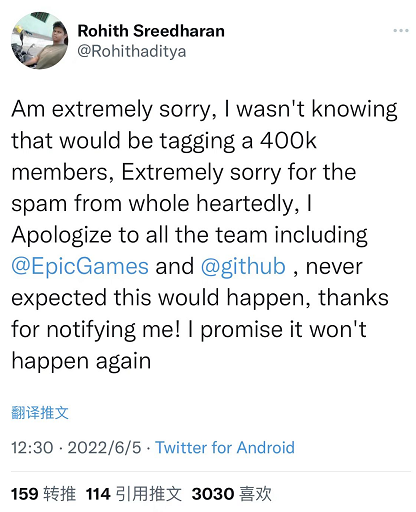View the 引用推文 quote tweets label

point(149,494)
